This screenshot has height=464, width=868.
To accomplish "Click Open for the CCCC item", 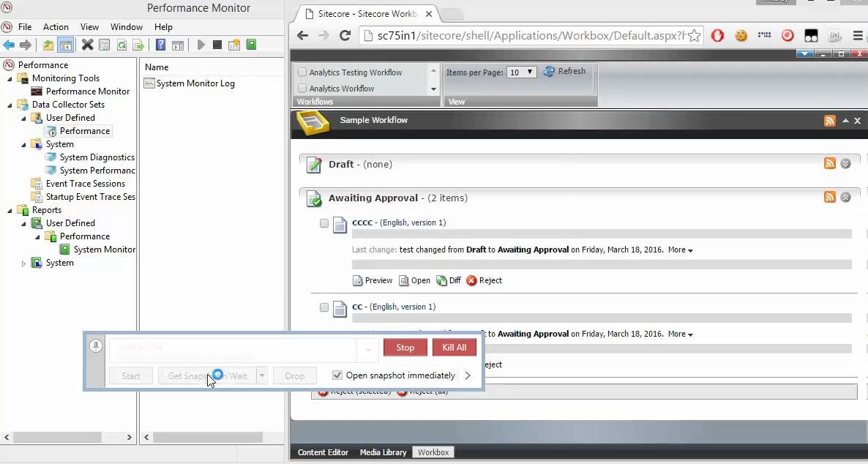I will (x=415, y=281).
